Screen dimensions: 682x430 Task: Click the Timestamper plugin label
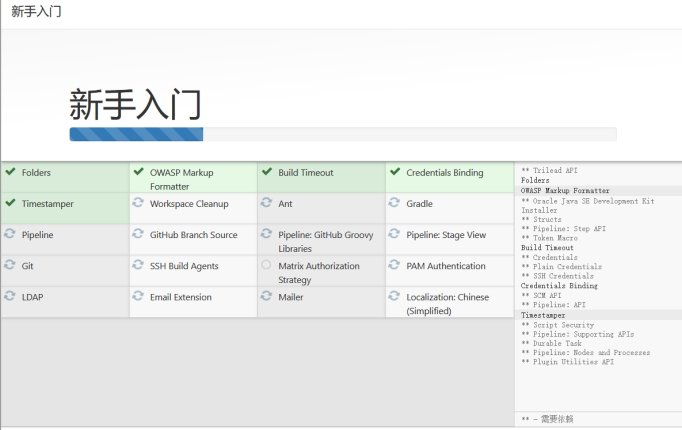click(x=48, y=204)
